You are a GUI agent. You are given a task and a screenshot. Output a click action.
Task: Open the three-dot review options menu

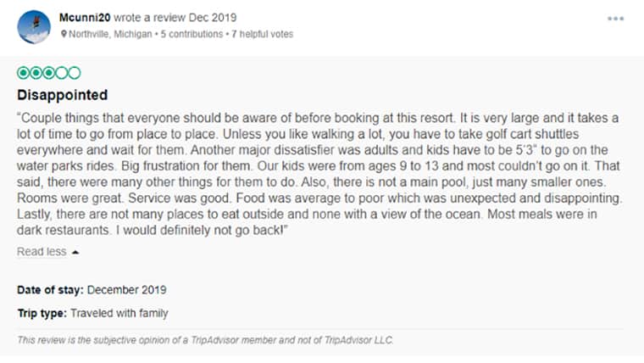[615, 19]
